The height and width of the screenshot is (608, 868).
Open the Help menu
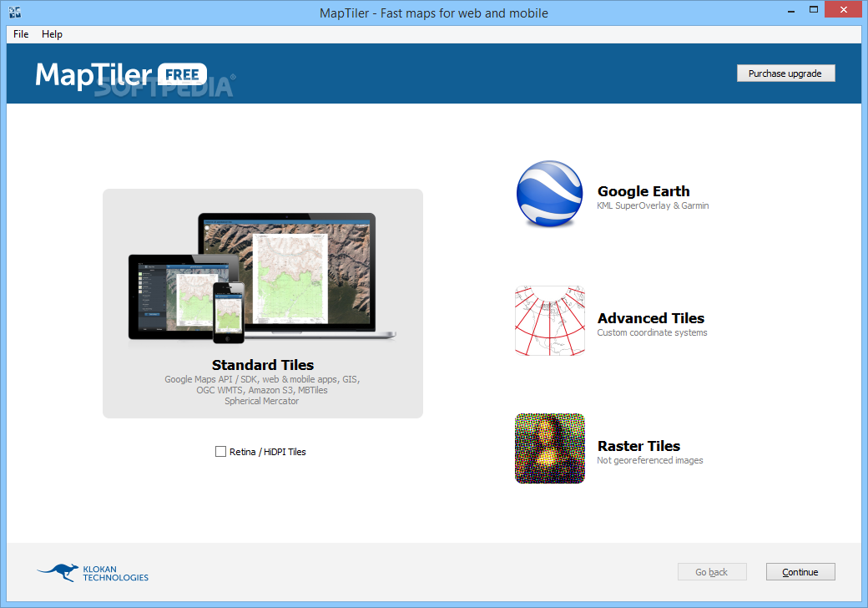tap(52, 33)
